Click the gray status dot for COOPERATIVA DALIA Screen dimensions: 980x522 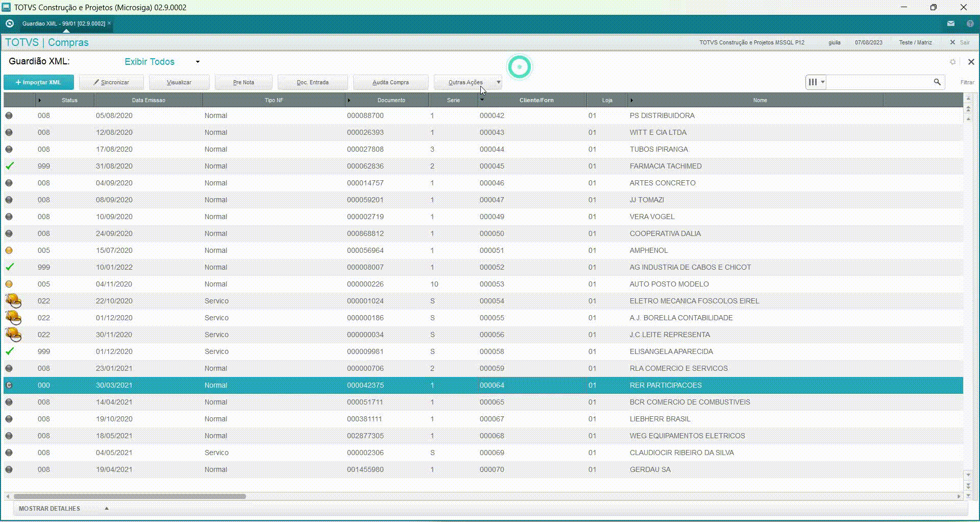[9, 233]
